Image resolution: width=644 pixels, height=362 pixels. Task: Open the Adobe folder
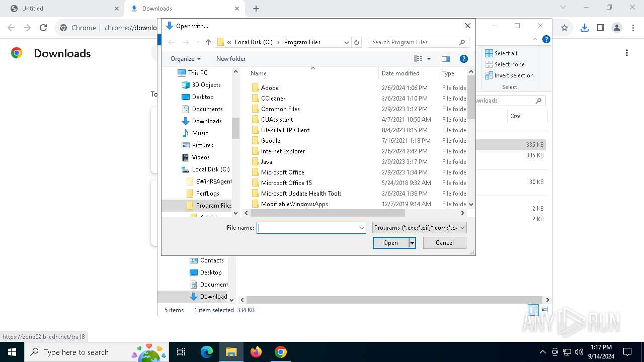(x=270, y=87)
